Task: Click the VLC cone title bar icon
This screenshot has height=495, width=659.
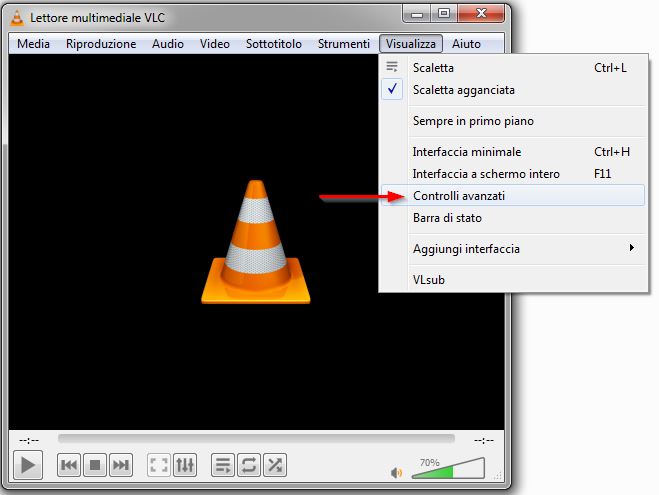Action: pyautogui.click(x=17, y=18)
